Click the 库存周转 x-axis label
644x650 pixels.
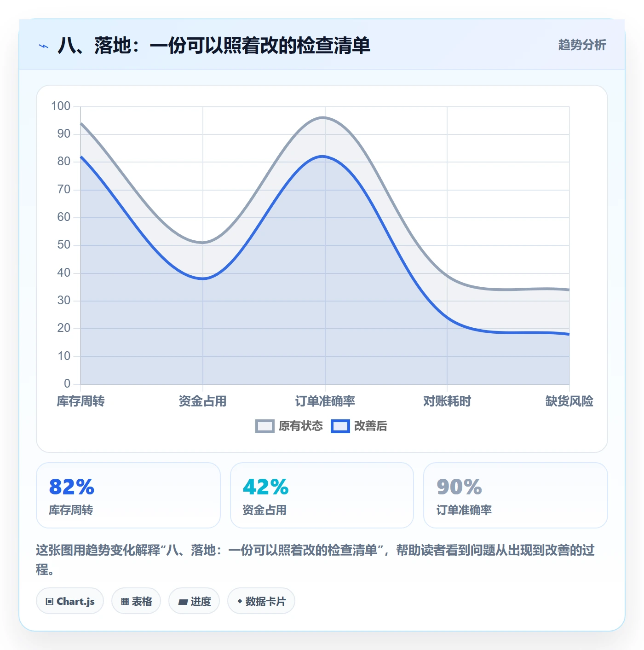[x=80, y=401]
